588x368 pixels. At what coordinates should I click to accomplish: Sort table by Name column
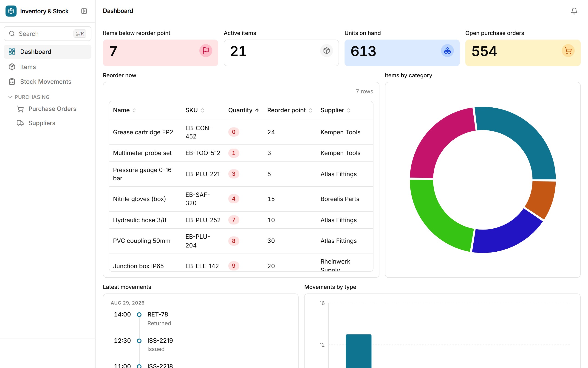[x=124, y=110]
